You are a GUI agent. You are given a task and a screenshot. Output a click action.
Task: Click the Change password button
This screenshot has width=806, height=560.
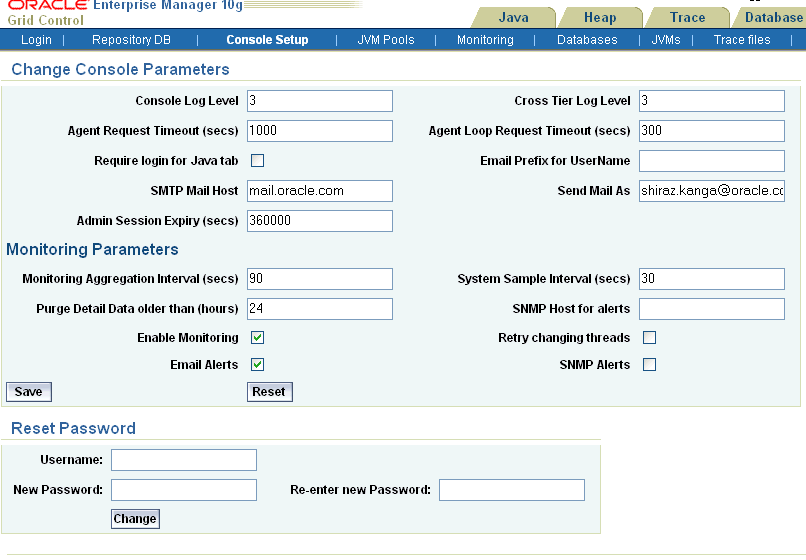(x=135, y=518)
